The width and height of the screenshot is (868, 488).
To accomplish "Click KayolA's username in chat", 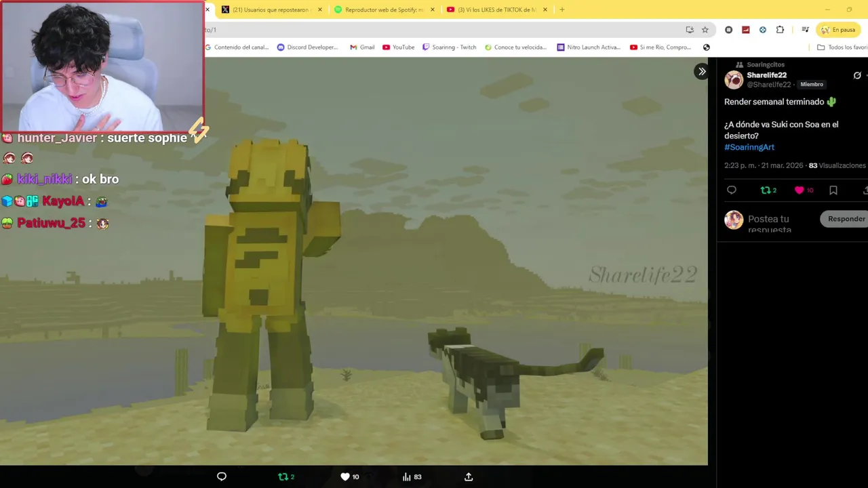I will tap(63, 201).
